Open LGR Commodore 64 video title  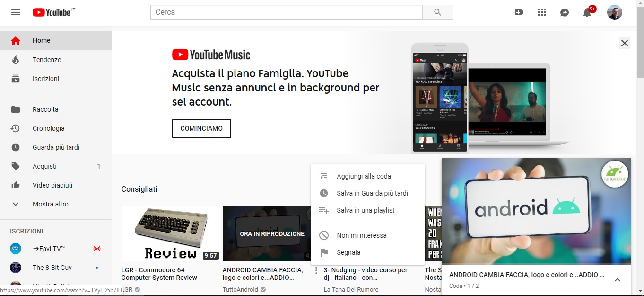coord(159,274)
